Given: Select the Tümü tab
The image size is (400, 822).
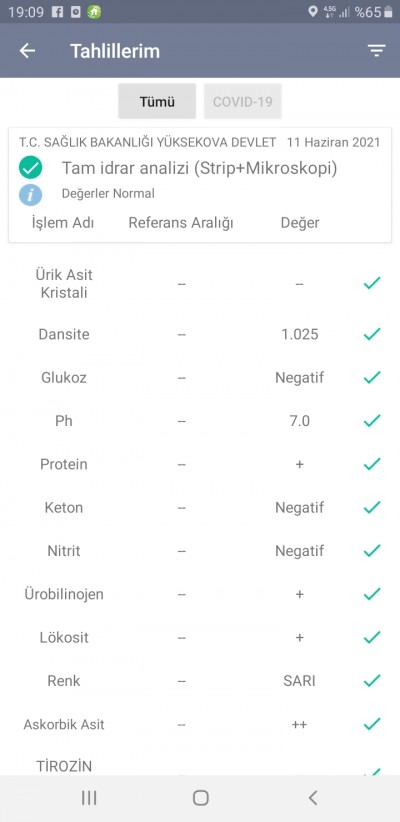Looking at the screenshot, I should coord(157,101).
